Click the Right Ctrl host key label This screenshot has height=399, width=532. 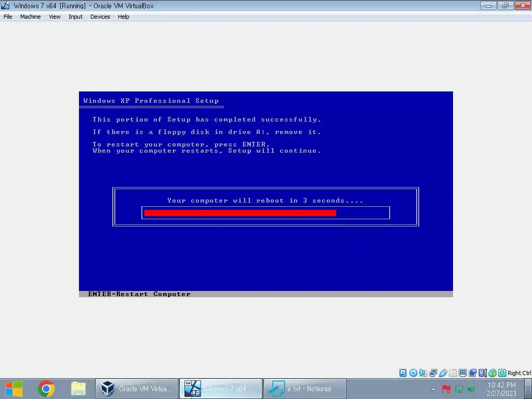pyautogui.click(x=520, y=373)
